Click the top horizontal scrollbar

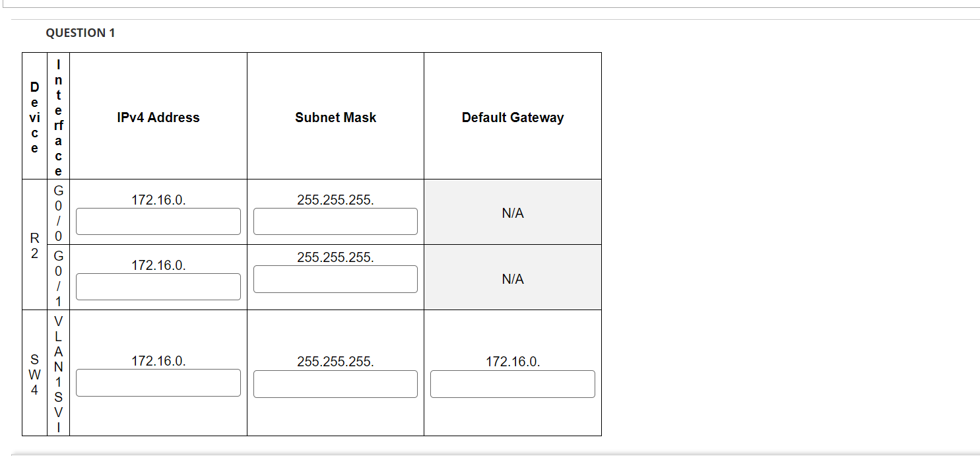click(488, 4)
